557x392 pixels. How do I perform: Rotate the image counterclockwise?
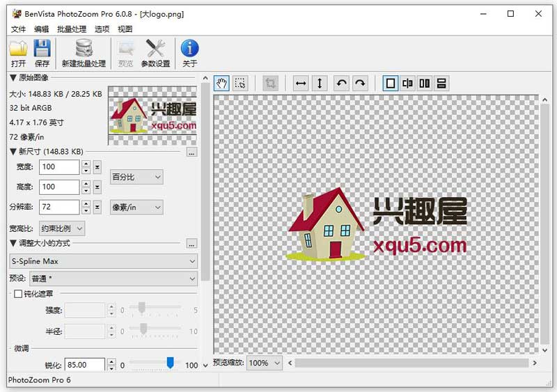click(x=341, y=84)
